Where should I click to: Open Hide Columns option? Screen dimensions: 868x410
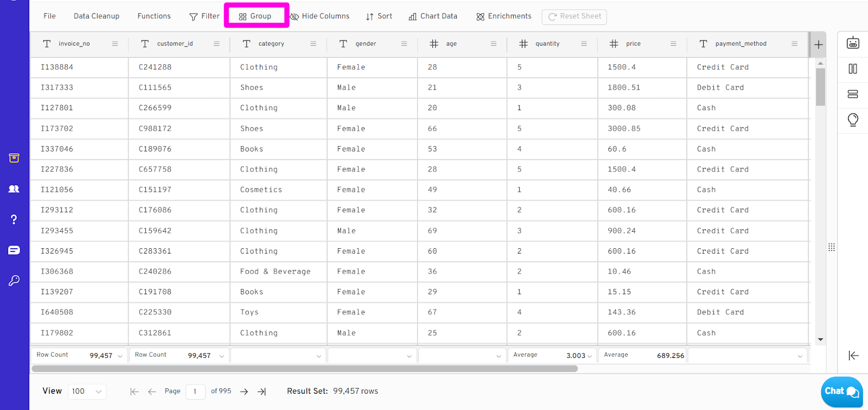point(320,16)
